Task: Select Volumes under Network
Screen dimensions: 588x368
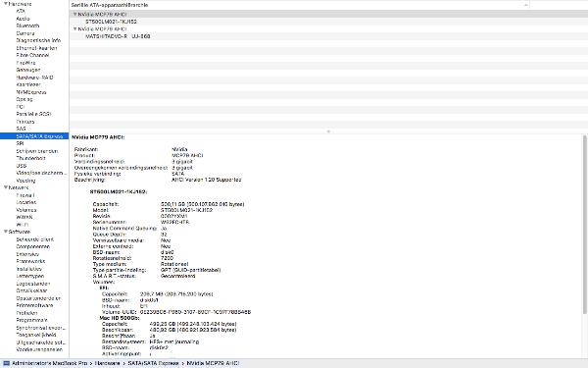Action: click(x=25, y=210)
